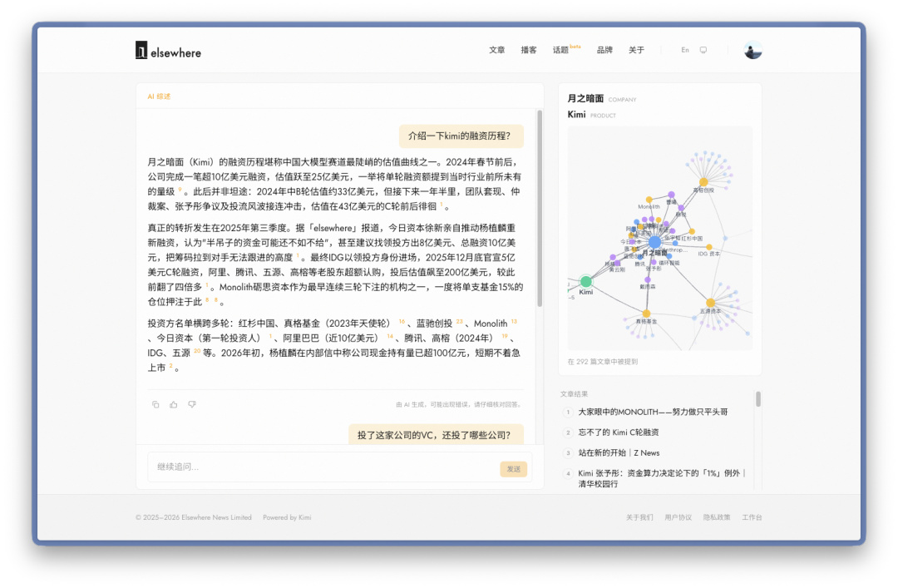Open the 文章 menu item
The width and height of the screenshot is (898, 588).
(496, 51)
